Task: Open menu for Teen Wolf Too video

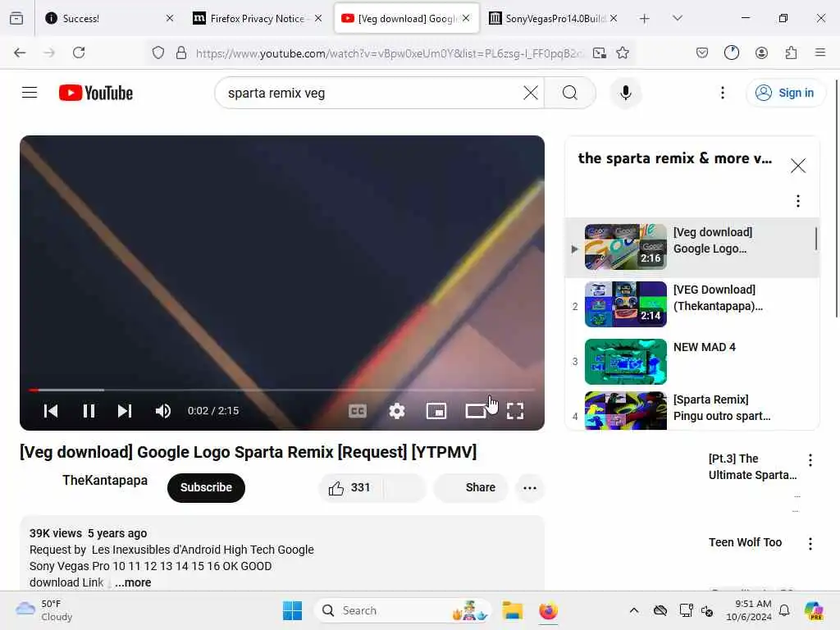Action: [810, 544]
